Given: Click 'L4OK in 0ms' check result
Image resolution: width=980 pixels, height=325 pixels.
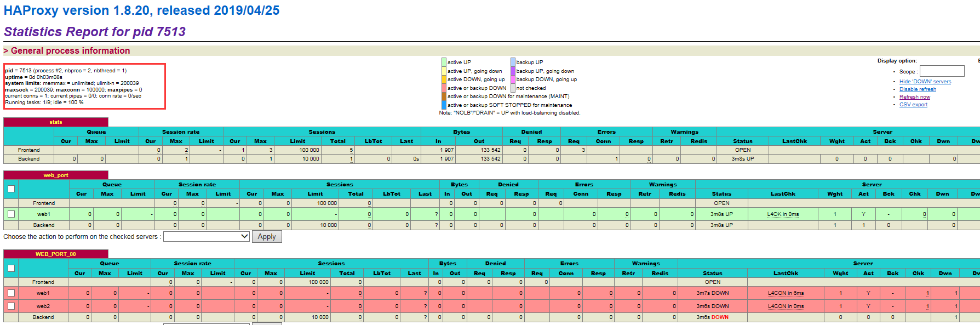Looking at the screenshot, I should click(783, 214).
